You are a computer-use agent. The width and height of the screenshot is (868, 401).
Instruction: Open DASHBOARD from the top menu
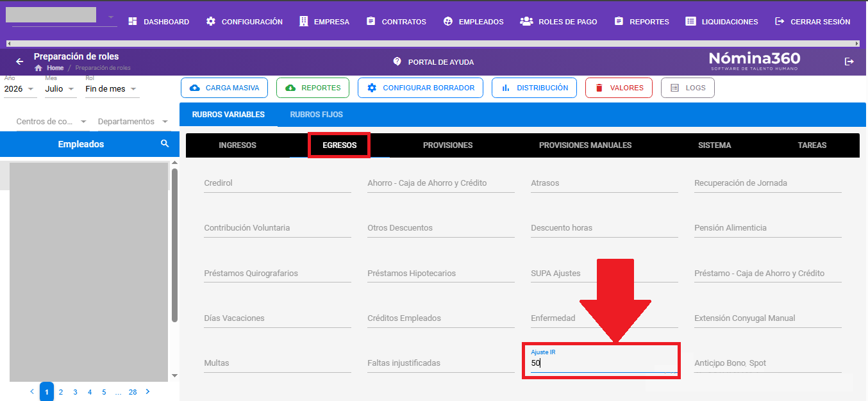point(158,21)
